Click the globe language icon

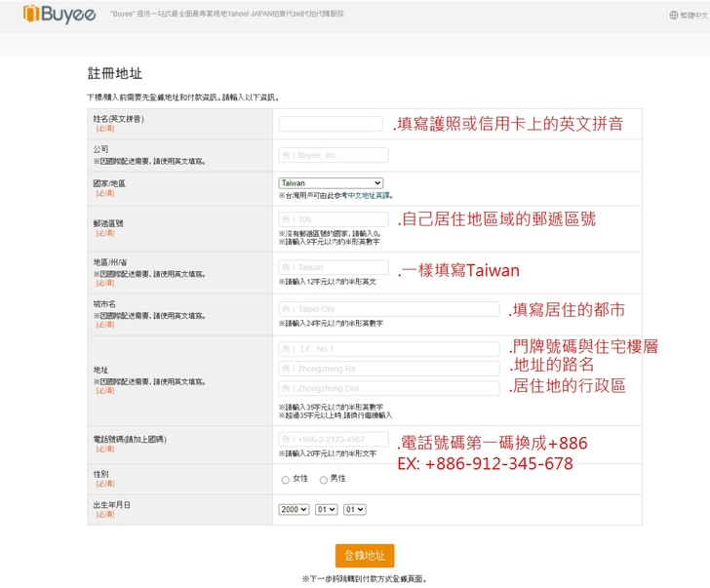coord(673,16)
